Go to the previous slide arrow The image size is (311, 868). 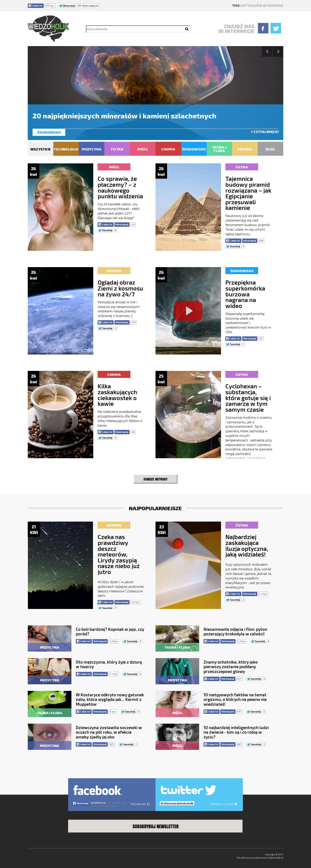[x=267, y=52]
